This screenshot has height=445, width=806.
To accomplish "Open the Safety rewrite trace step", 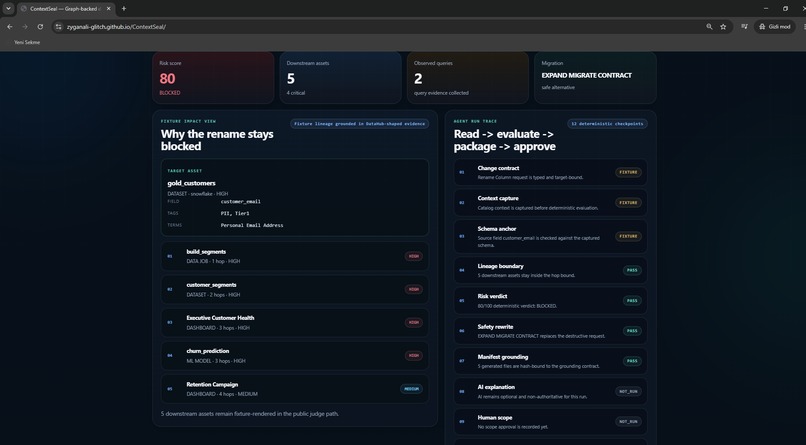I will click(550, 331).
